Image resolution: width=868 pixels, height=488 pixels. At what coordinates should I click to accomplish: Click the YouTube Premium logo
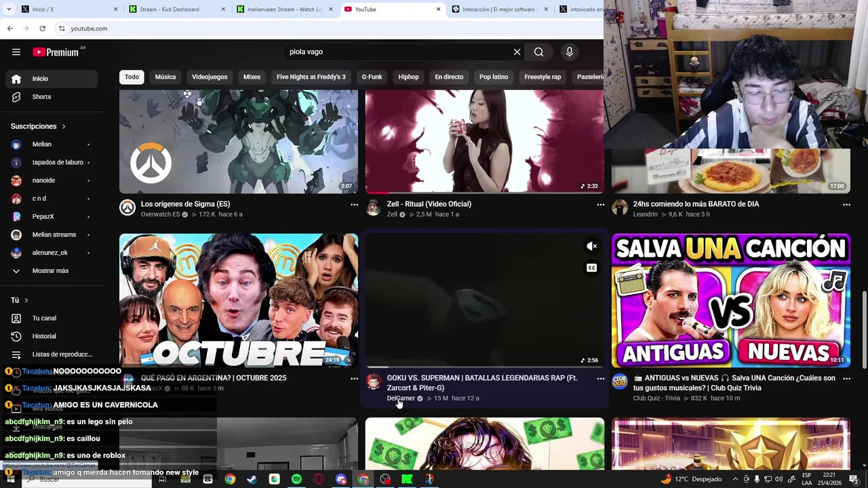click(56, 52)
